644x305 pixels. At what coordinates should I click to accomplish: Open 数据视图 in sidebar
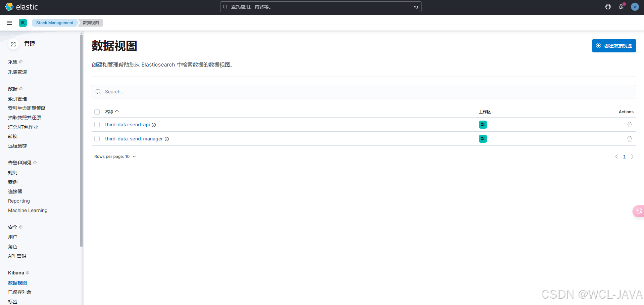(17, 283)
